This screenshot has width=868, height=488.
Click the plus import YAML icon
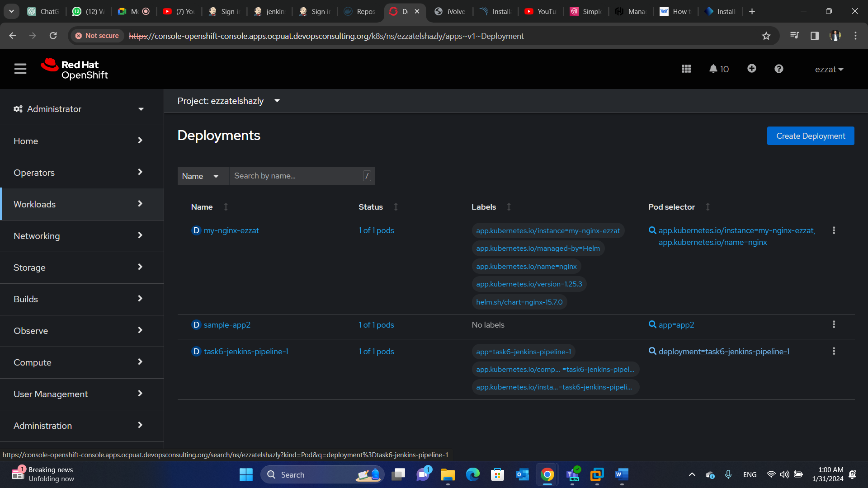pyautogui.click(x=751, y=68)
